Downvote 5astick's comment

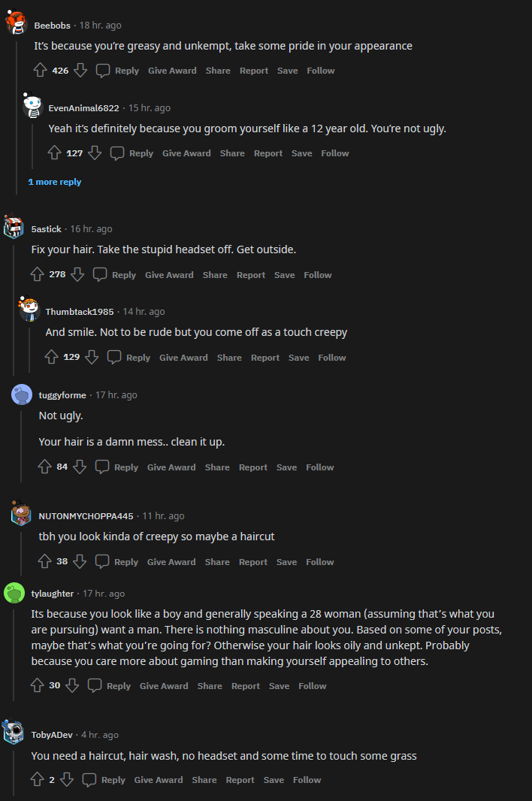click(77, 274)
